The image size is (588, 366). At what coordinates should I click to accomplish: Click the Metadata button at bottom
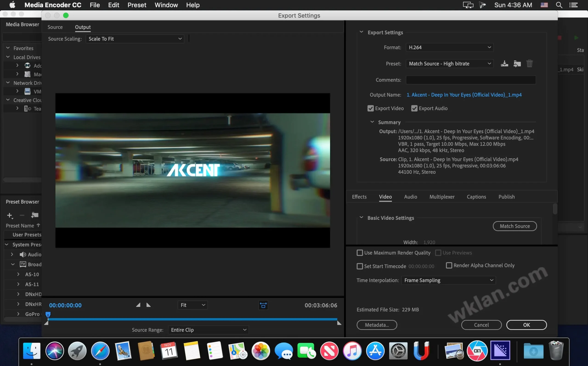tap(376, 325)
